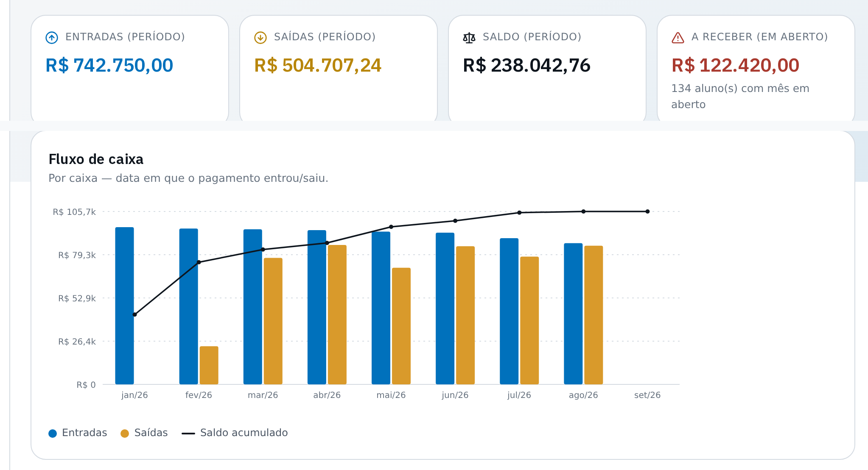Click the blue Entradas bar for jan/26
This screenshot has width=868, height=470.
125,306
